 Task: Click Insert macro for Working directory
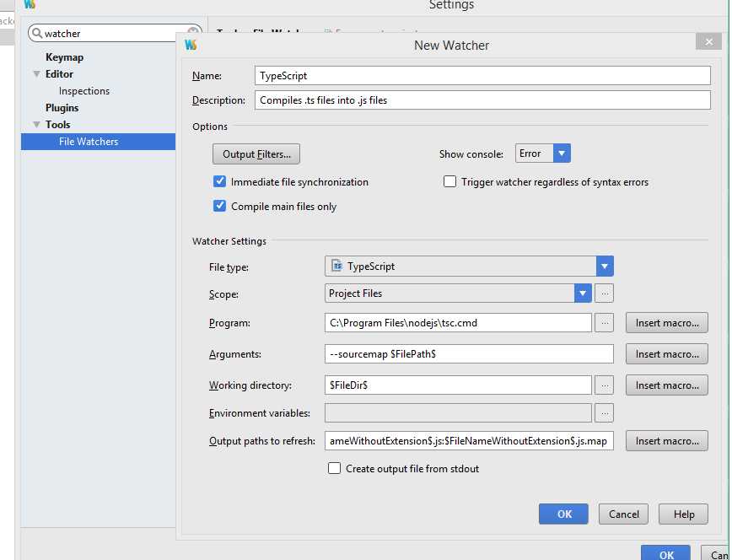click(666, 385)
